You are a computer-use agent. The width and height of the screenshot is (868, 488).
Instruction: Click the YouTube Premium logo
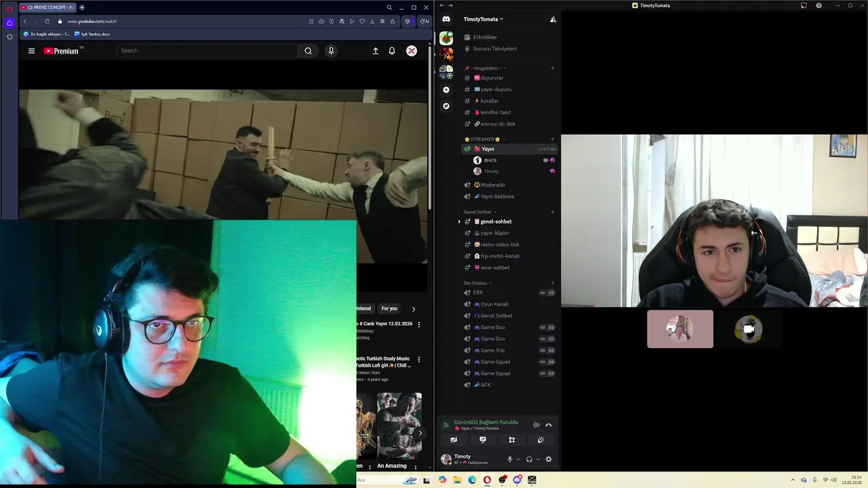[63, 51]
